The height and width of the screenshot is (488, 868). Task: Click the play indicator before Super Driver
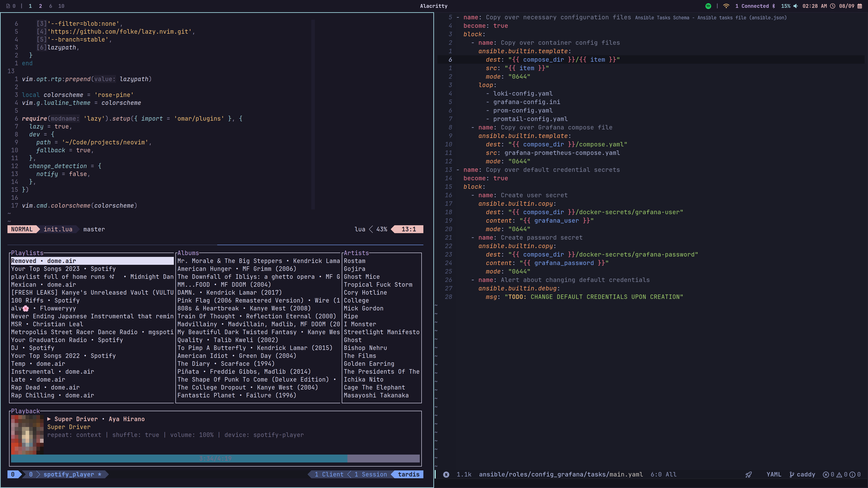click(x=49, y=419)
